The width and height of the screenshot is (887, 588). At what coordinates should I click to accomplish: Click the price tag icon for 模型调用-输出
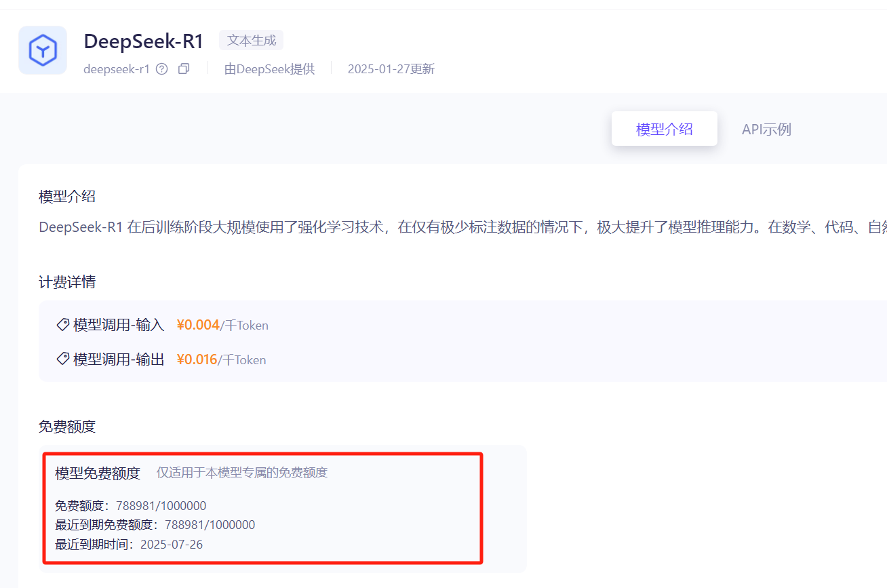63,359
